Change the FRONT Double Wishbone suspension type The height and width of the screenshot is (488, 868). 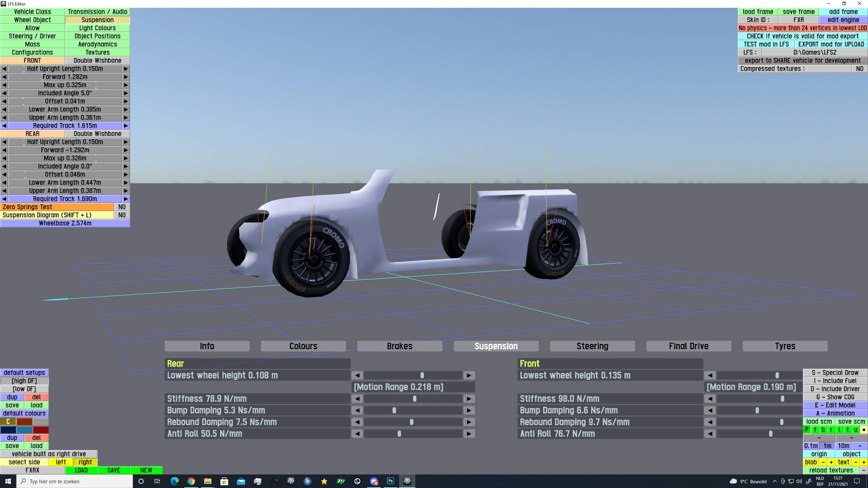pyautogui.click(x=97, y=61)
